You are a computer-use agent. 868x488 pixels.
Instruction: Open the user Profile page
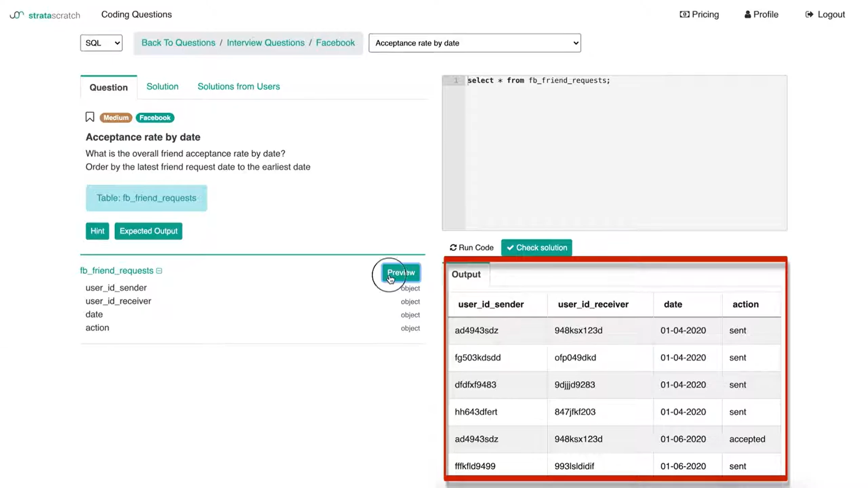(x=761, y=14)
